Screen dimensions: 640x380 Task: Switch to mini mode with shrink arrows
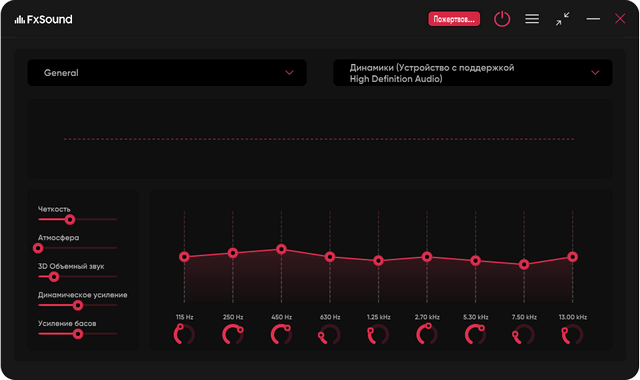tap(562, 19)
